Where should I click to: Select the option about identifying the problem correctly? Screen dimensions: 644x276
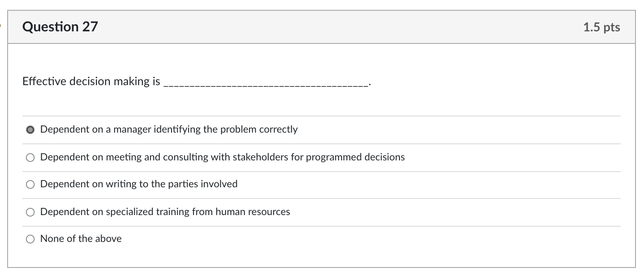[30, 130]
